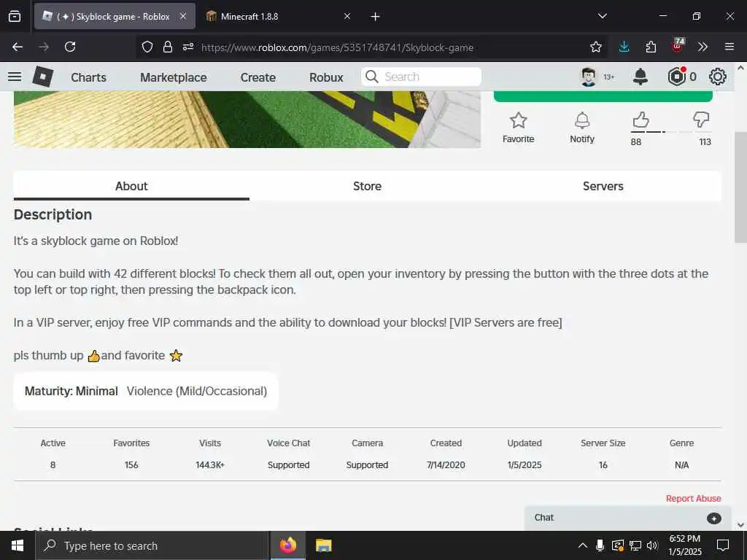Open the network tray icon

[635, 545]
